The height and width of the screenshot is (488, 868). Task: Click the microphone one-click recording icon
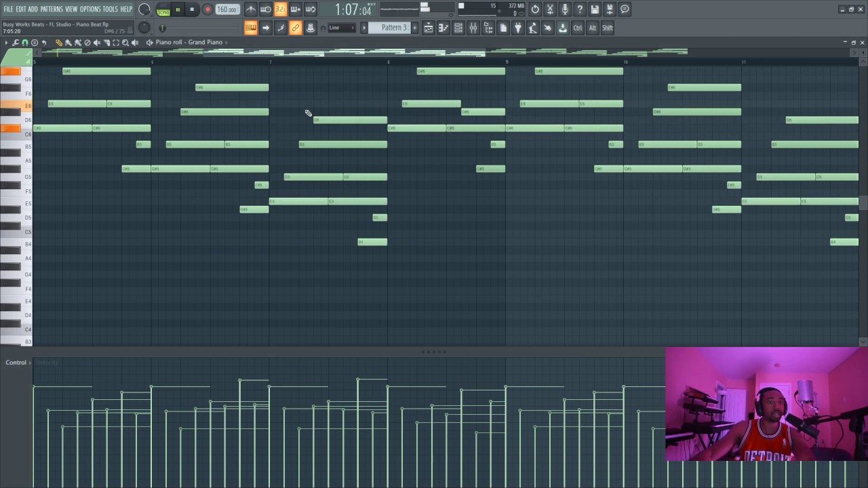(x=565, y=9)
